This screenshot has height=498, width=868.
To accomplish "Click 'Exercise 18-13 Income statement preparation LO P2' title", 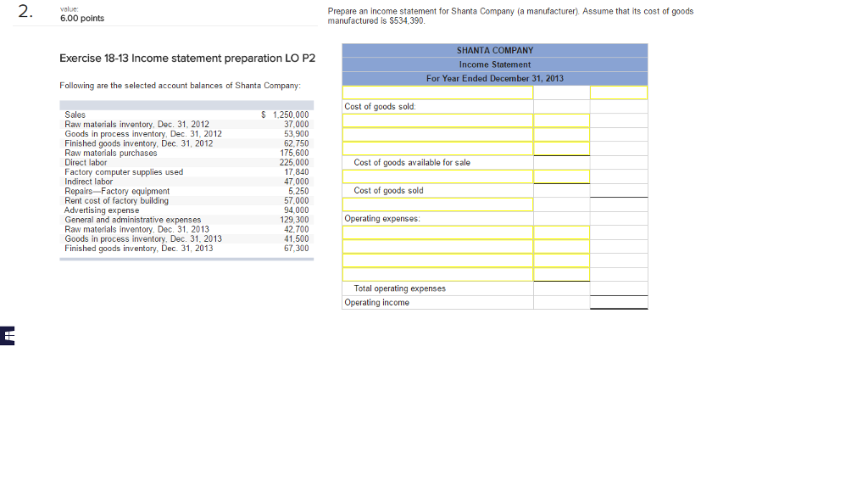I will pos(187,59).
